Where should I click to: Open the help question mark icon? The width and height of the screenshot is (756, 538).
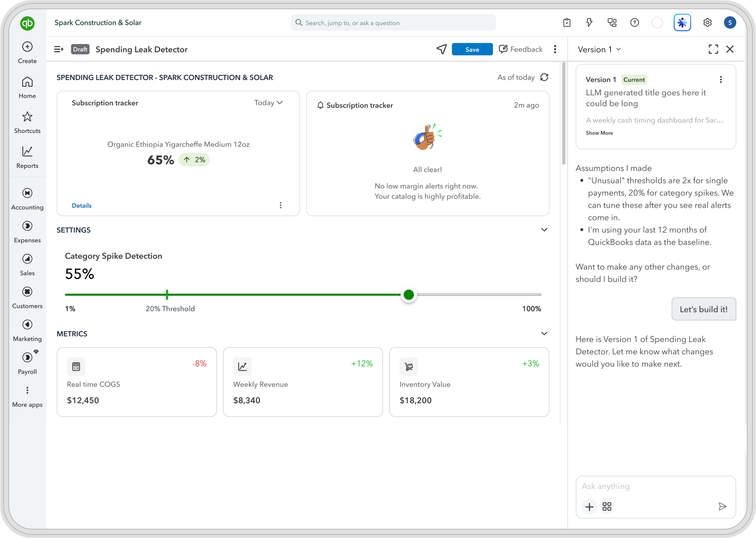pos(634,23)
